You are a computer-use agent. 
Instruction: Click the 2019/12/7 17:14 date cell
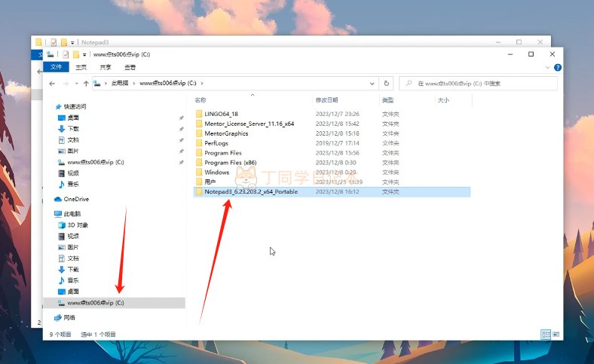tap(337, 143)
